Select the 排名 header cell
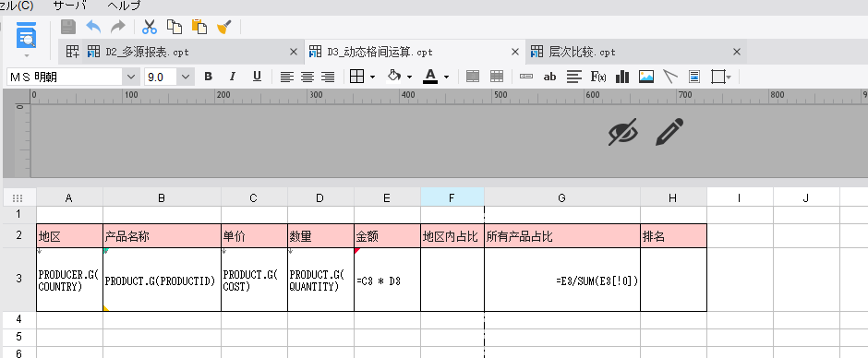Viewport: 868px width, 358px height. (x=673, y=236)
